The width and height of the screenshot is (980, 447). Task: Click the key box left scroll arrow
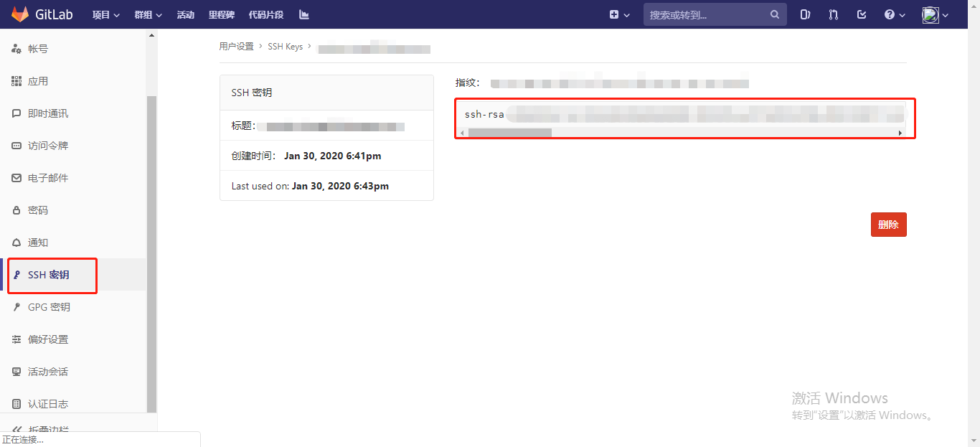tap(463, 133)
